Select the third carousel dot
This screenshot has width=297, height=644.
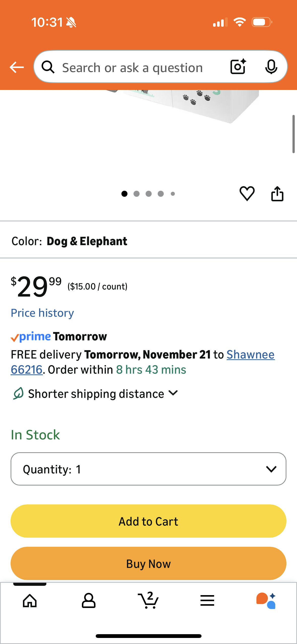coord(149,194)
